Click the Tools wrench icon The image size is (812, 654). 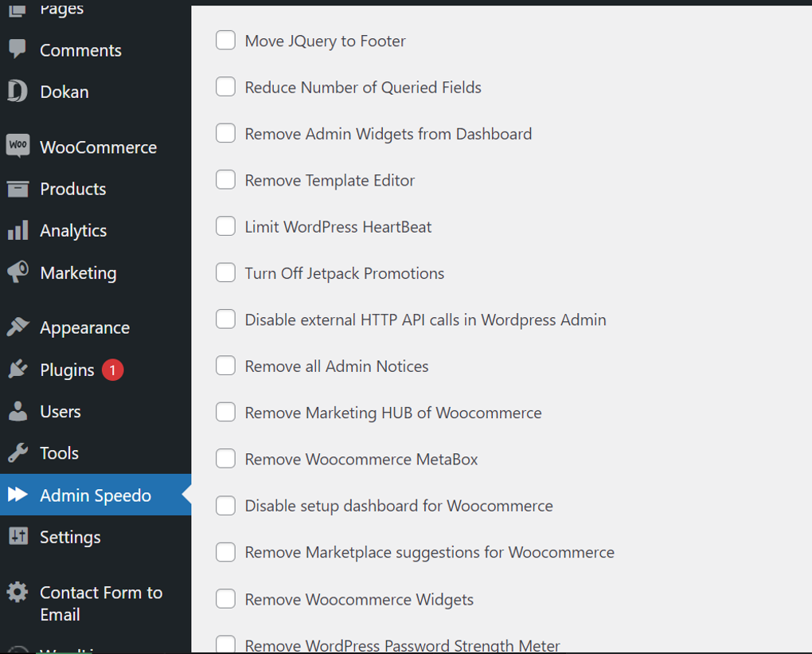pyautogui.click(x=18, y=453)
